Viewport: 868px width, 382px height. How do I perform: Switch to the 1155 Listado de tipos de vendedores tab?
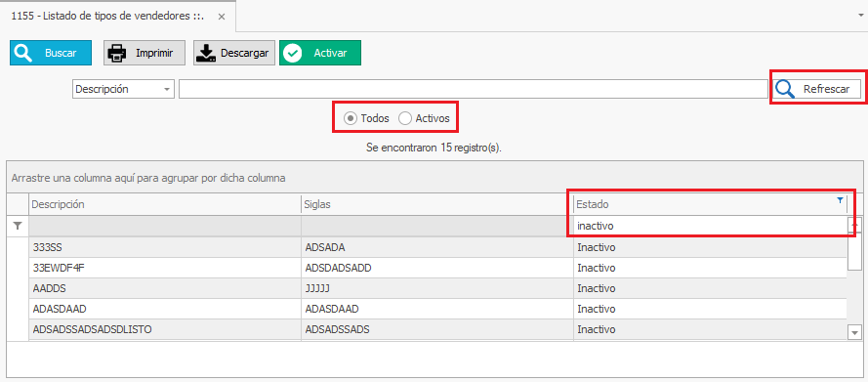(x=108, y=16)
